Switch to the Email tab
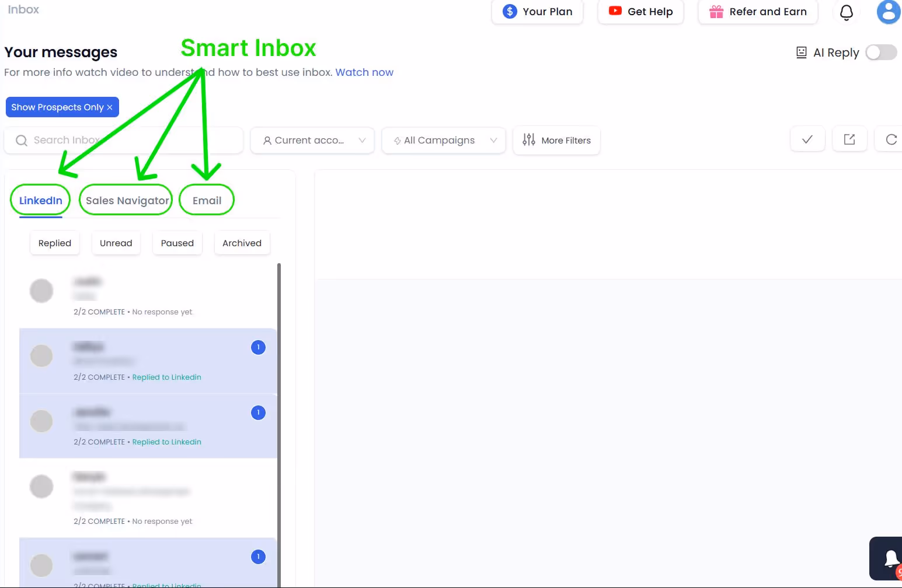Screen dimensions: 902x588 206,199
